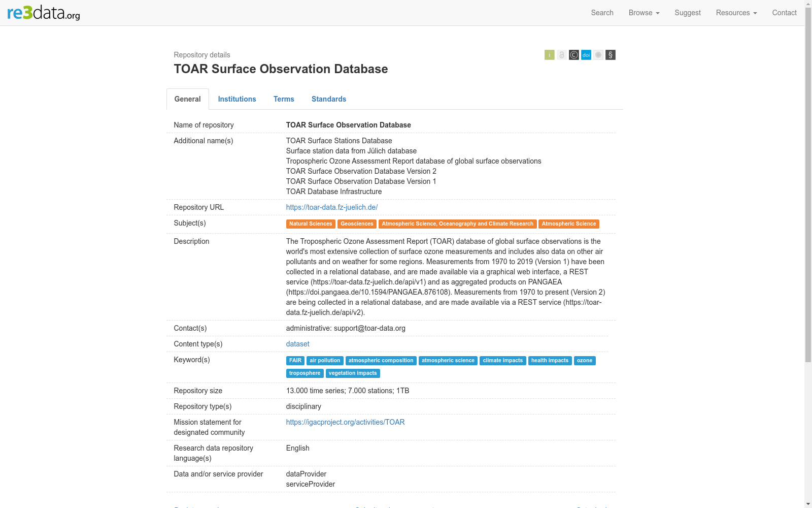Viewport: 812px width, 508px height.
Task: Click the climate impacts keyword tag
Action: tap(503, 361)
